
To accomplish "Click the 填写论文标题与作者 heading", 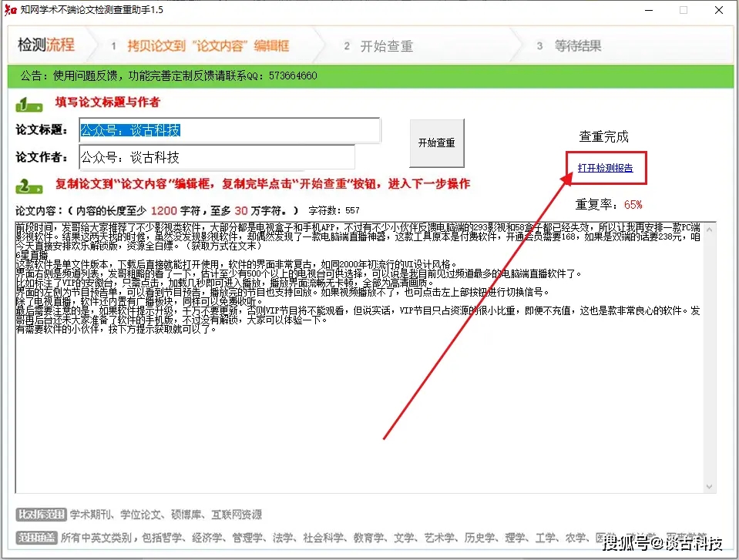I will (x=107, y=102).
